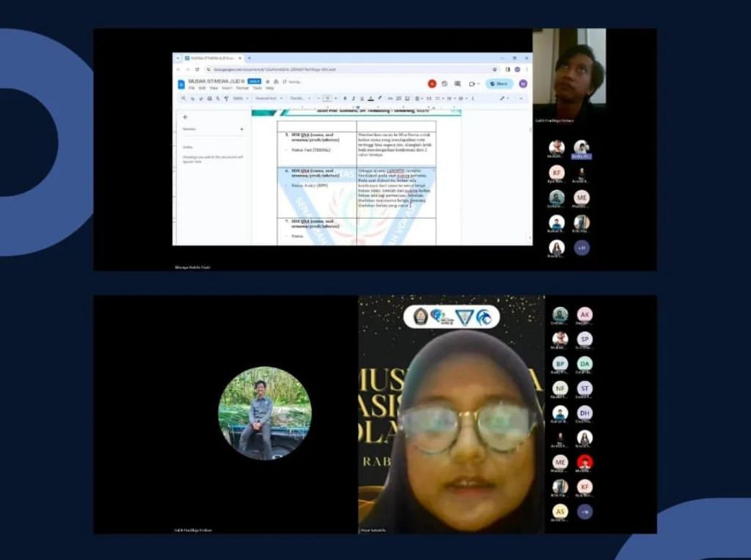Pick the highlight color marker in toolbar
This screenshot has width=751, height=560.
point(379,99)
